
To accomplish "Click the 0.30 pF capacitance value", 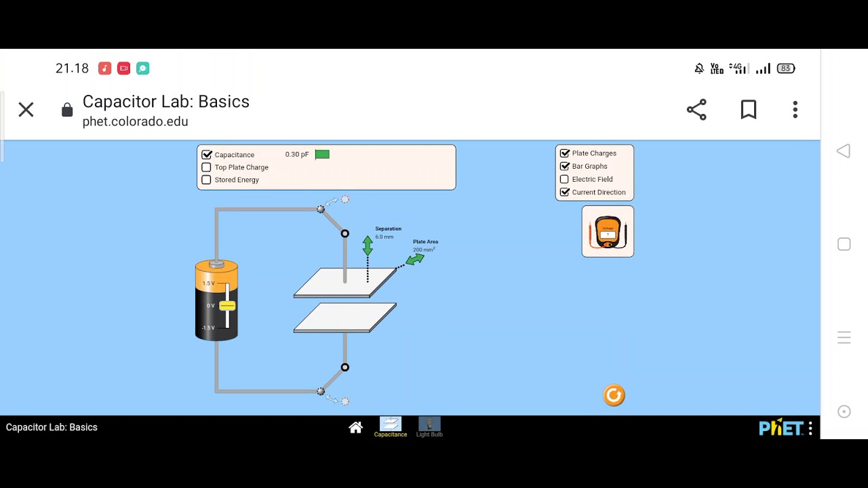I will (x=297, y=155).
